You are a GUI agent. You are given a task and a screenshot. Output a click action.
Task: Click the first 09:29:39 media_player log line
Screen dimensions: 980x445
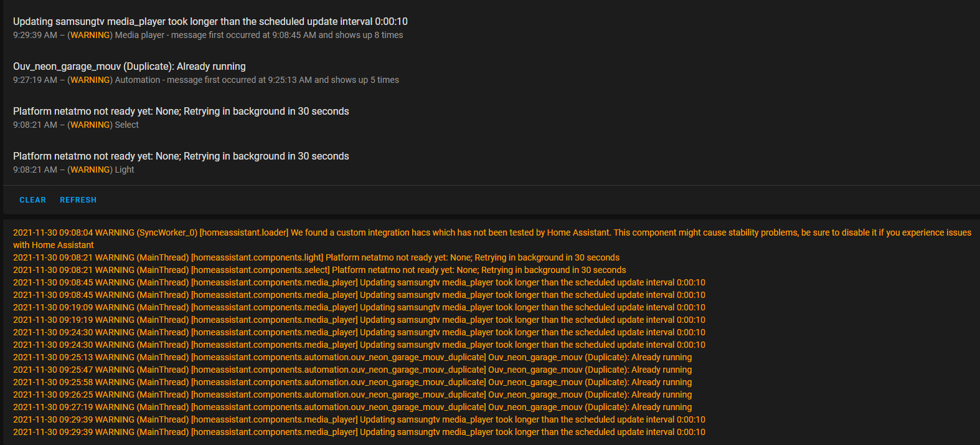point(359,419)
